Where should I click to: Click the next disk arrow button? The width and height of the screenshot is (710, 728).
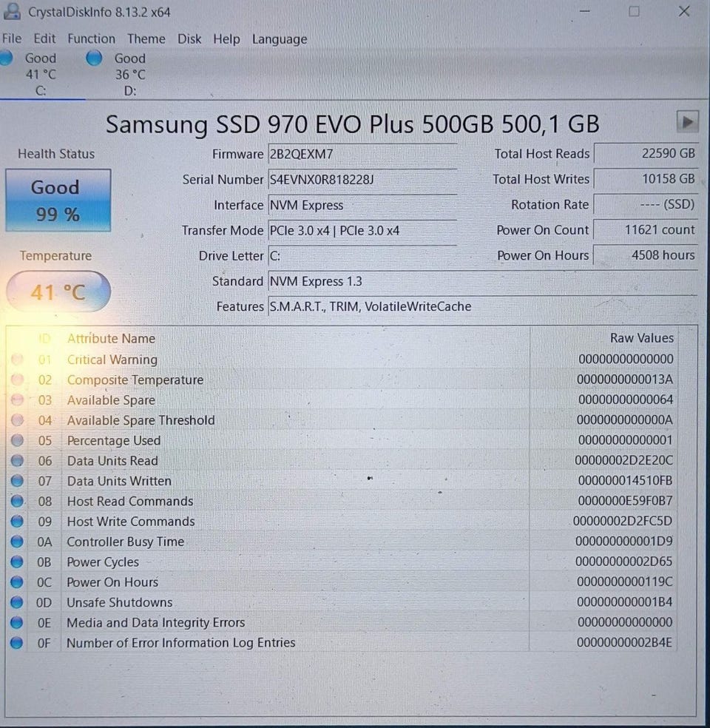687,122
